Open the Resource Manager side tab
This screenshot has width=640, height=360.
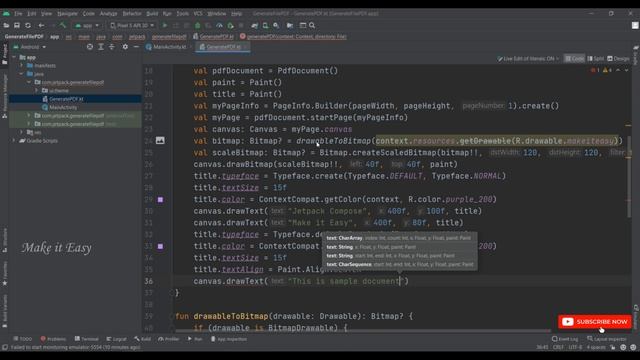[4, 95]
